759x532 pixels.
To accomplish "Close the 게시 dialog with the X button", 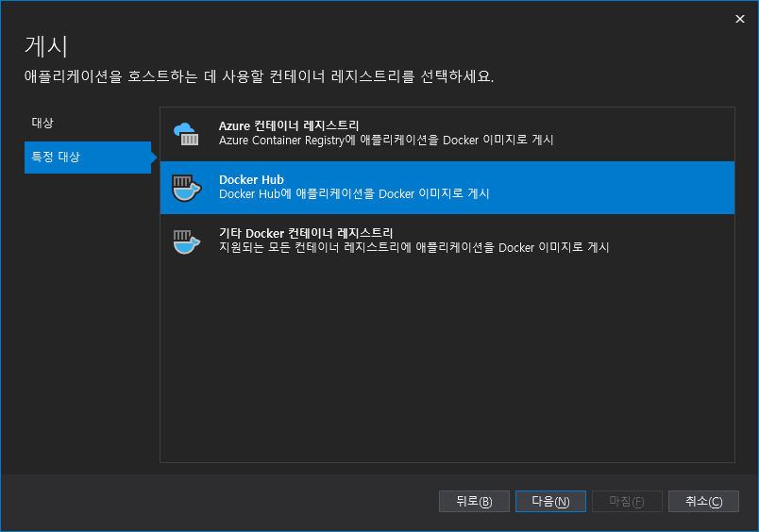I will tap(739, 19).
